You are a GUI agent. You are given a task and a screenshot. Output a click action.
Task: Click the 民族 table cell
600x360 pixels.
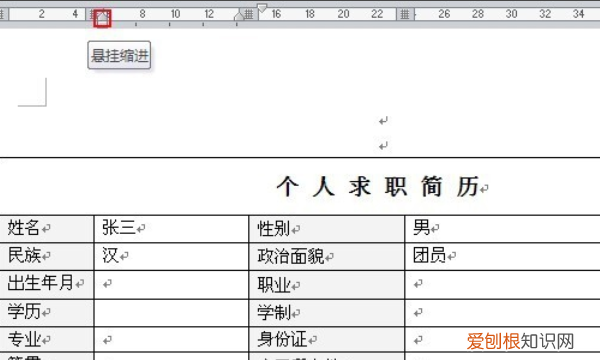point(47,256)
